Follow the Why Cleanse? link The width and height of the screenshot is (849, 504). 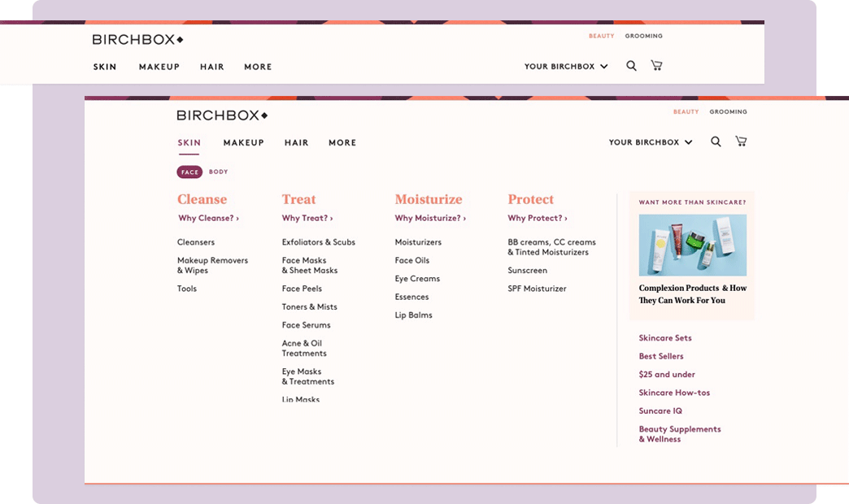208,218
